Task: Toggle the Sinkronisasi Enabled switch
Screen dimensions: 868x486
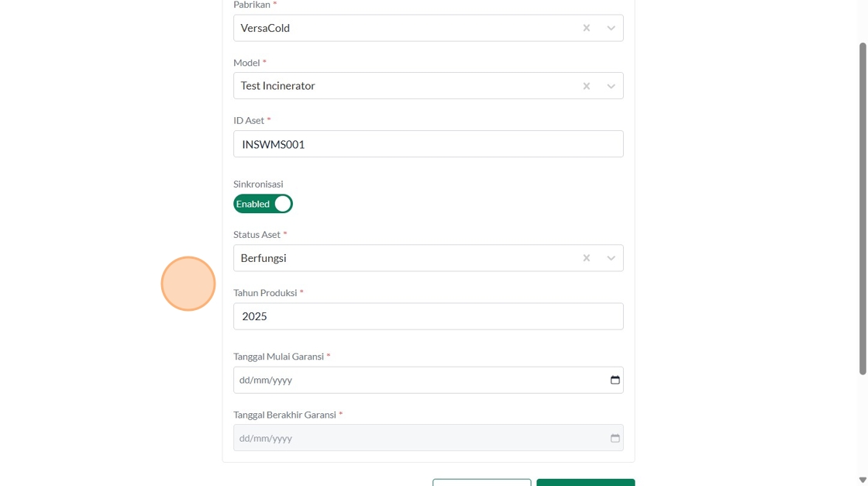Action: tap(263, 204)
